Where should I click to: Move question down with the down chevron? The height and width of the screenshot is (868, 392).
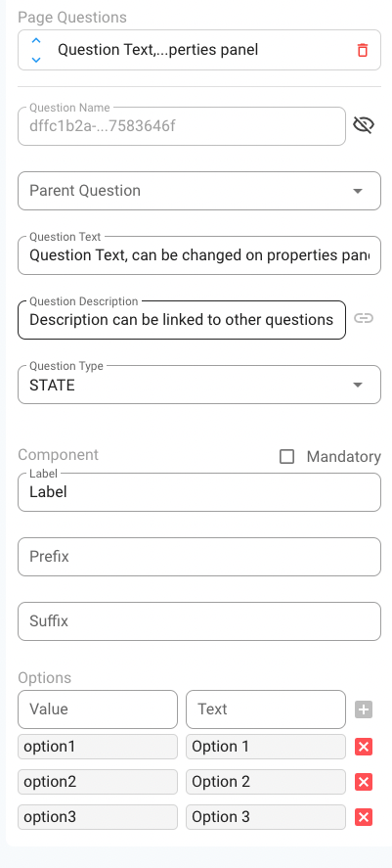pyautogui.click(x=36, y=60)
